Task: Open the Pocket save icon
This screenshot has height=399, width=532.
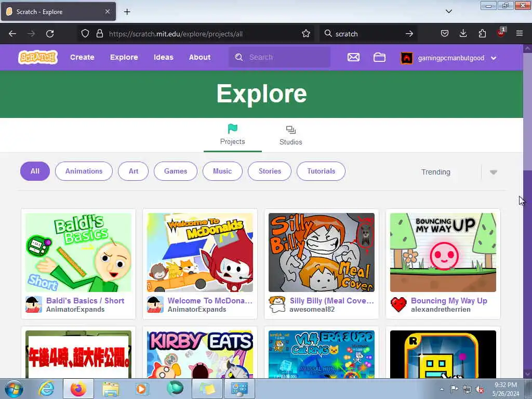Action: point(445,34)
